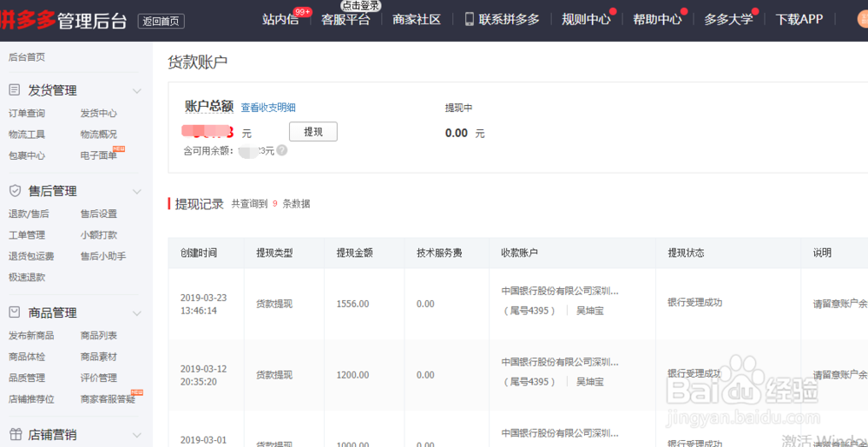This screenshot has width=868, height=447.
Task: Open 品质管理 in sidebar
Action: [x=27, y=378]
